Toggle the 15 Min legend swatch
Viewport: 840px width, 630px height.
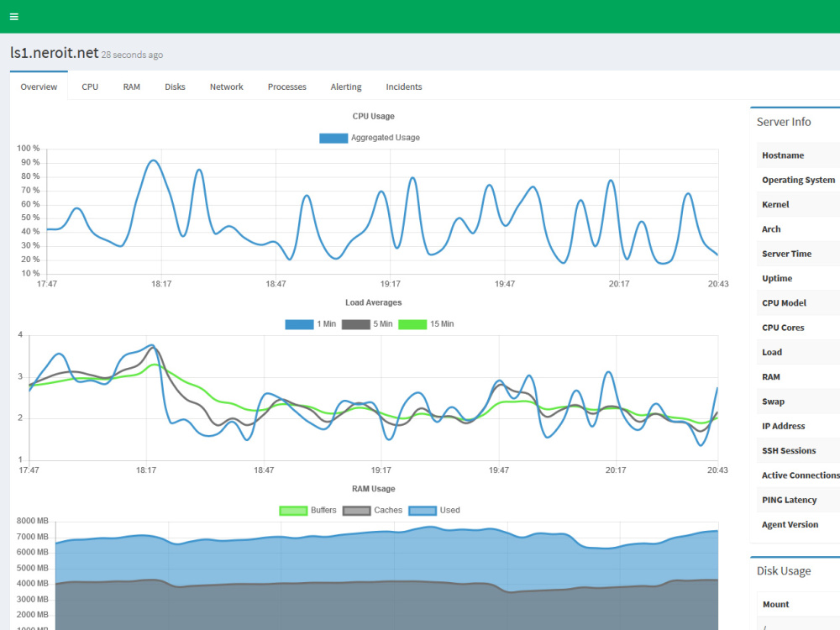[412, 324]
